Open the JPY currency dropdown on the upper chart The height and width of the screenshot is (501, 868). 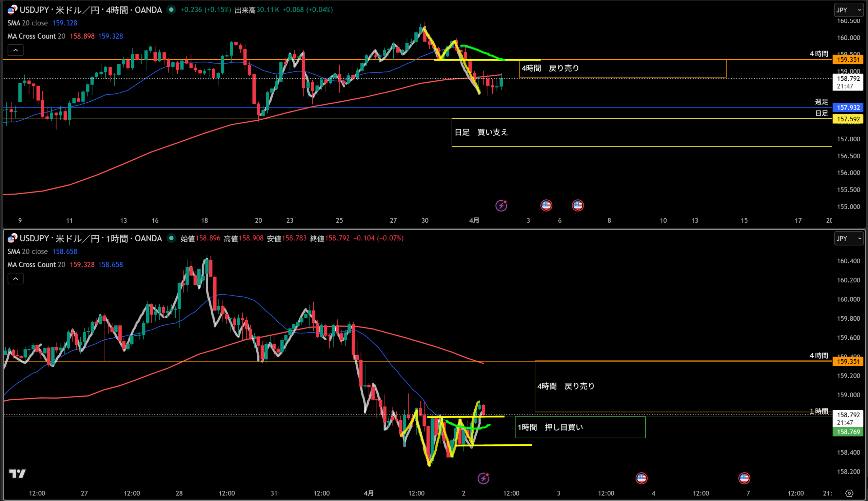[848, 10]
